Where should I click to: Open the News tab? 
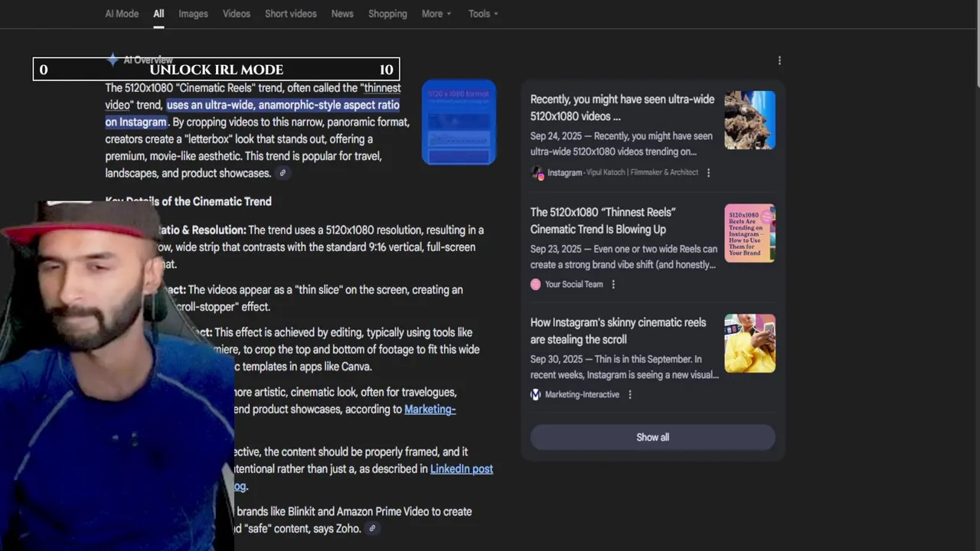[x=342, y=14]
